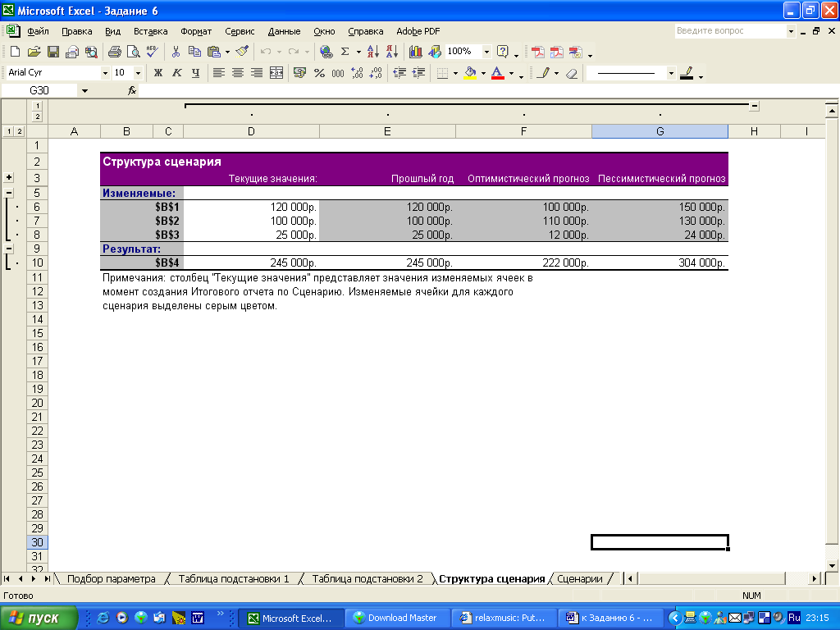Apply Currency format icon
The height and width of the screenshot is (630, 840).
299,73
